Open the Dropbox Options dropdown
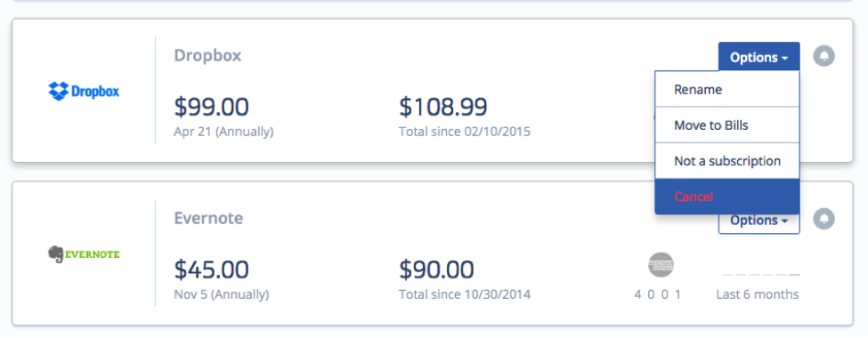Viewport: 868px width, 338px height. point(759,57)
